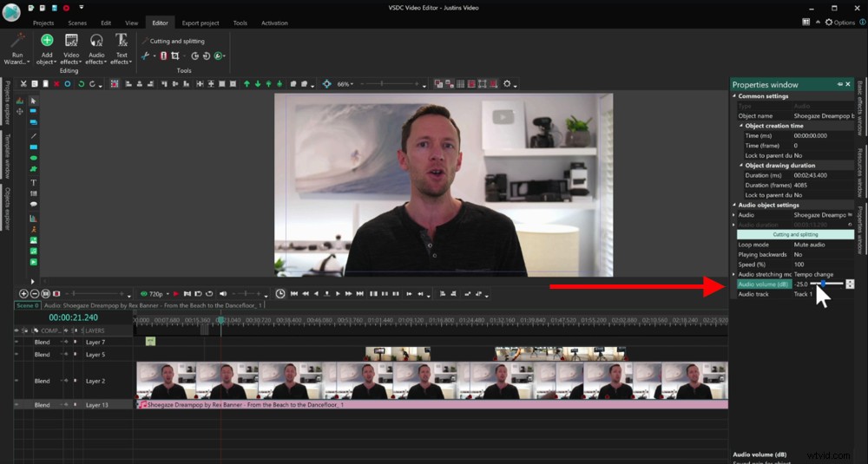Open the Projects ribbon tab

pos(43,23)
